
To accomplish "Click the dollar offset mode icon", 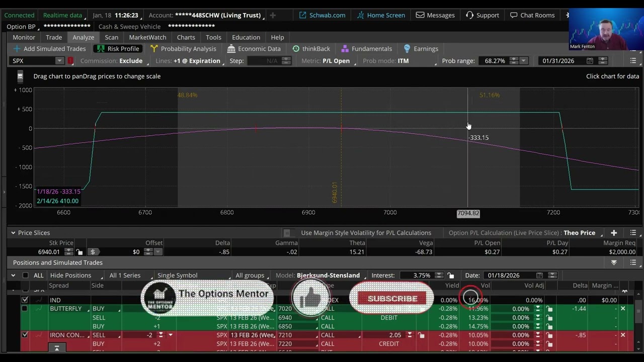I will 93,252.
